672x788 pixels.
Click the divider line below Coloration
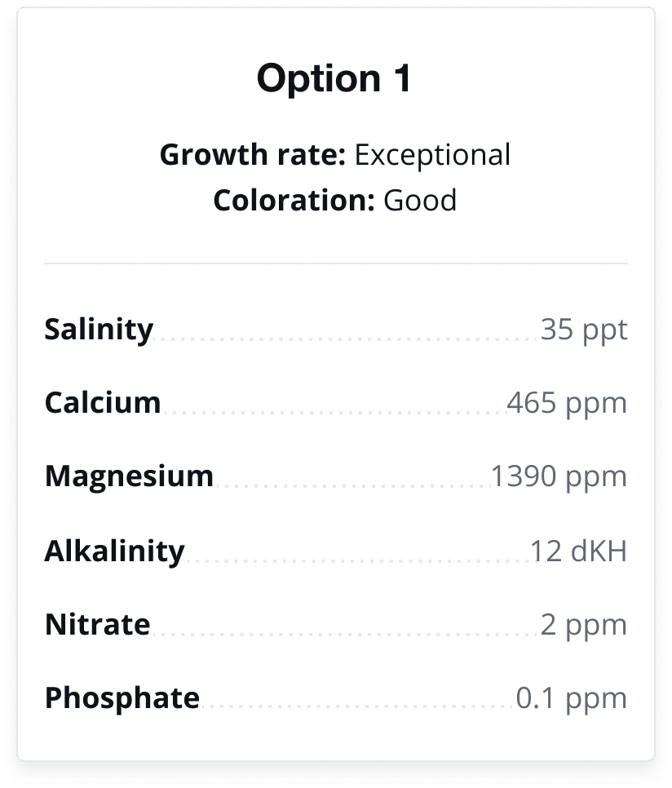click(x=336, y=263)
